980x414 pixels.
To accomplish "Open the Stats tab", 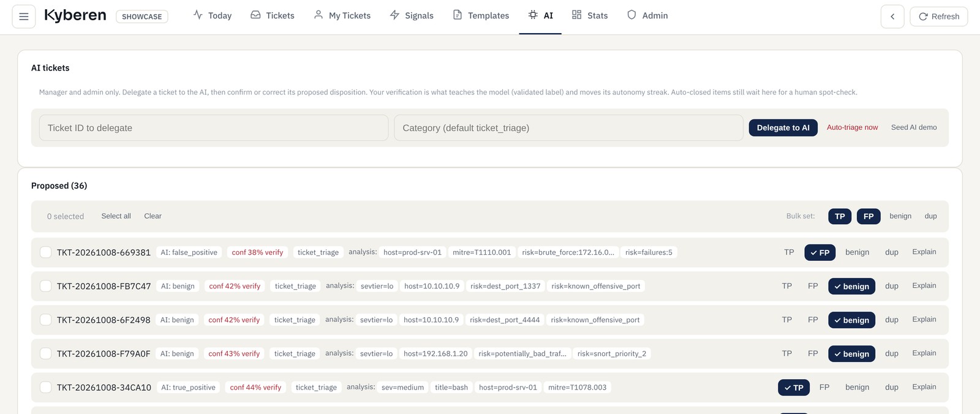I will click(590, 15).
